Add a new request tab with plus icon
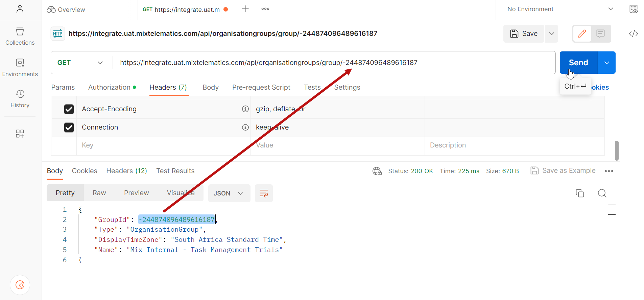The image size is (644, 300). click(245, 9)
